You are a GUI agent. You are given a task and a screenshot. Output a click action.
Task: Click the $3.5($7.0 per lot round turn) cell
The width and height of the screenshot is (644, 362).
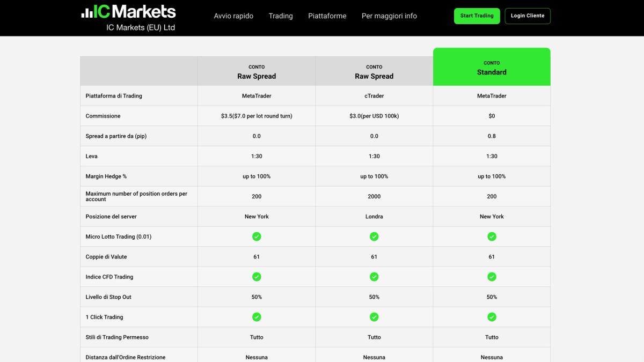tap(257, 116)
